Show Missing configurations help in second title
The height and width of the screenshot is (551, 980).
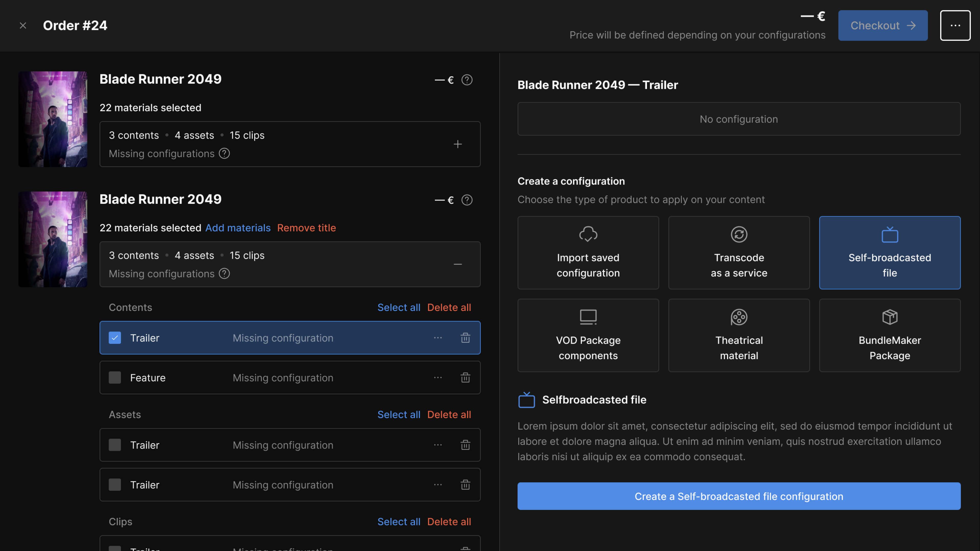225,273
